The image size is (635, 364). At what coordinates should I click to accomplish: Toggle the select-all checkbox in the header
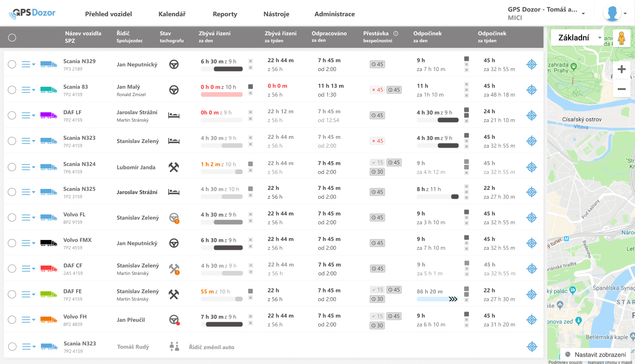coord(12,38)
